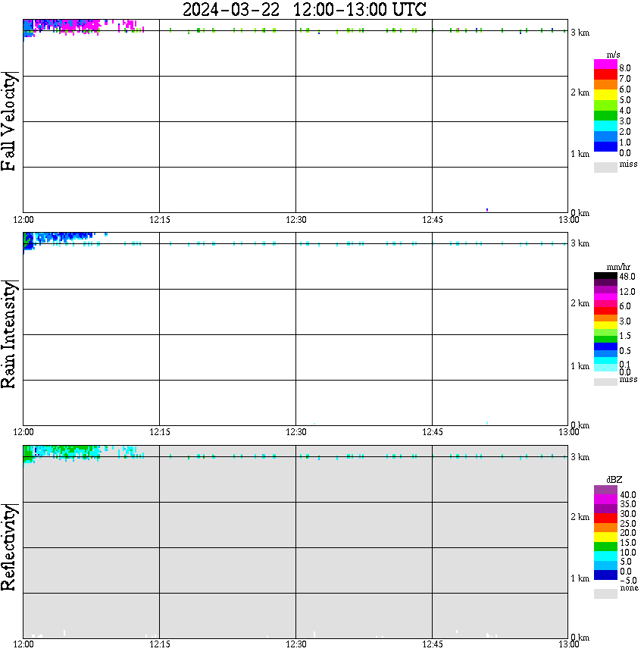This screenshot has height=658, width=644.
Task: Select the magenta 35.0 dBZ legend swatch
Action: (x=605, y=500)
